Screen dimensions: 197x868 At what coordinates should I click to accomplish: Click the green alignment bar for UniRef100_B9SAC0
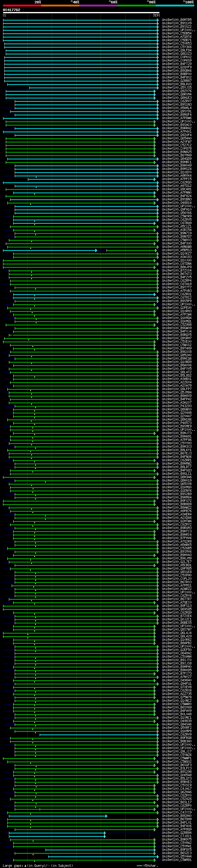[81, 125]
